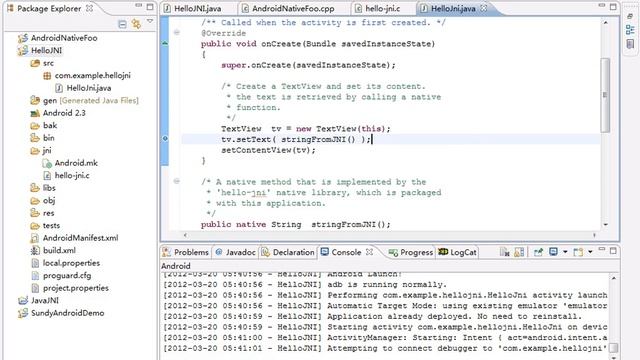640x360 pixels.
Task: Select the bak folder
Action: [50, 126]
